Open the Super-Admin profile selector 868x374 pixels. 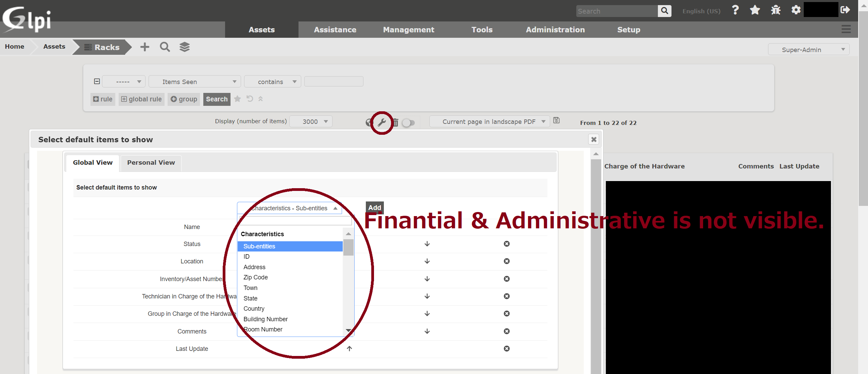coord(808,49)
